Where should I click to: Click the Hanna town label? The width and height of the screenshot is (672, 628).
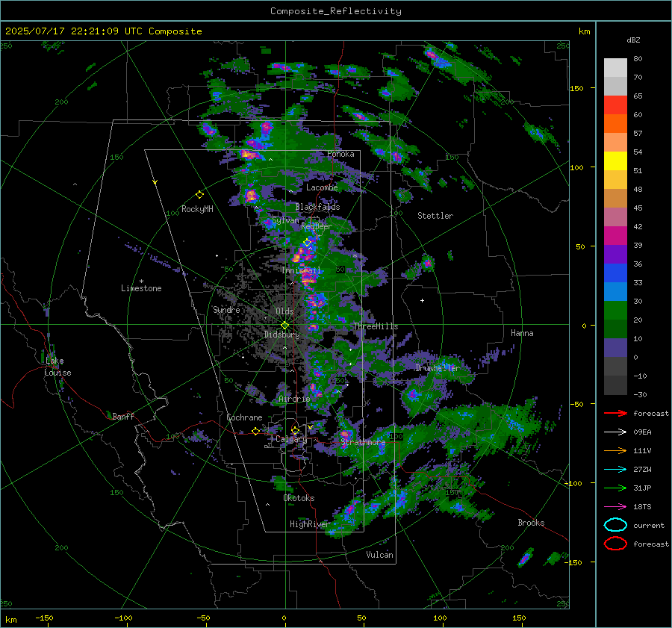(x=522, y=333)
